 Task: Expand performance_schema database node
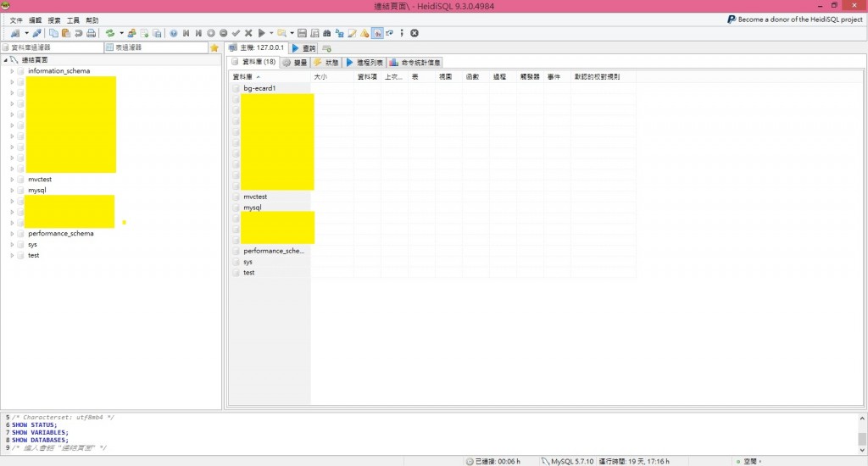[x=12, y=234]
